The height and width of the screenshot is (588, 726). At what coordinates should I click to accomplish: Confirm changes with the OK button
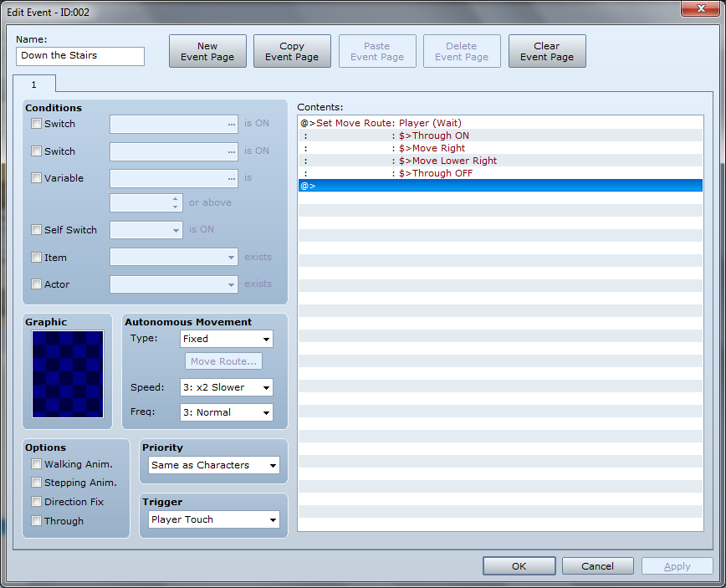click(519, 566)
